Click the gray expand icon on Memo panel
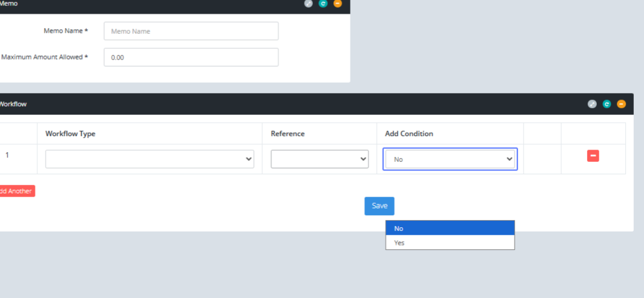The width and height of the screenshot is (644, 298). [x=308, y=3]
